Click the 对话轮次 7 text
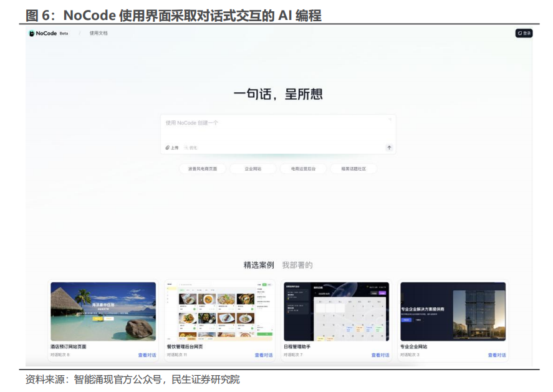Image resolution: width=553 pixels, height=392 pixels. click(293, 355)
